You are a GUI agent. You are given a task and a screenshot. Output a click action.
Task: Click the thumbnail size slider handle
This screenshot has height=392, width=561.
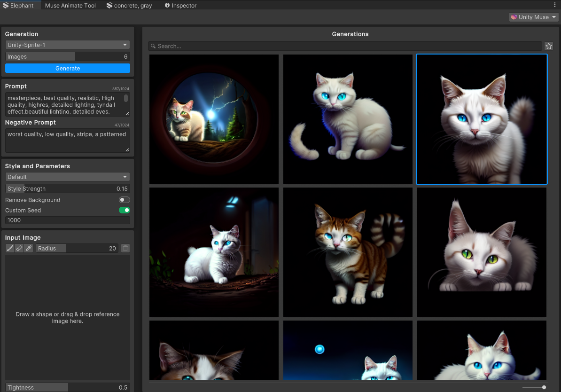tap(544, 387)
